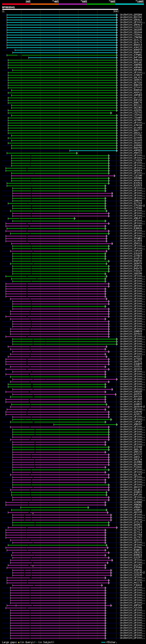Viewport: 146px width, 644px height.
Task: Open hit UniRef100_Q5K4L5
Action: click(131, 25)
